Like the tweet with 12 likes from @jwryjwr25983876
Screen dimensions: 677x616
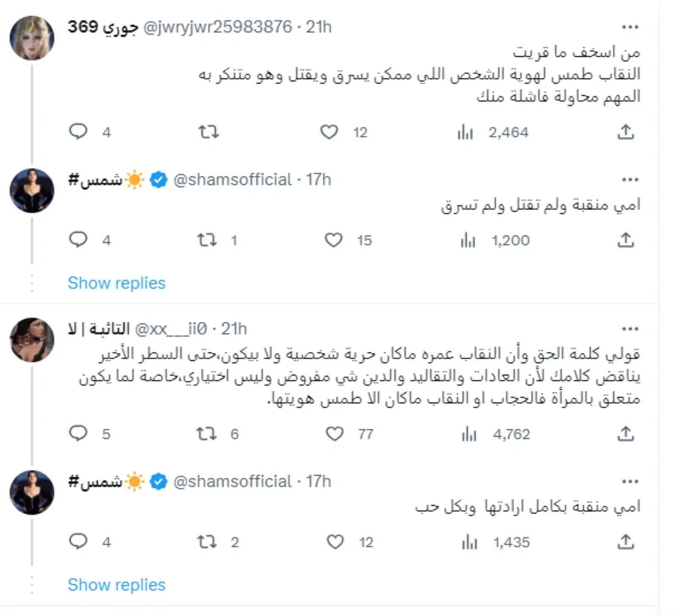(x=329, y=132)
